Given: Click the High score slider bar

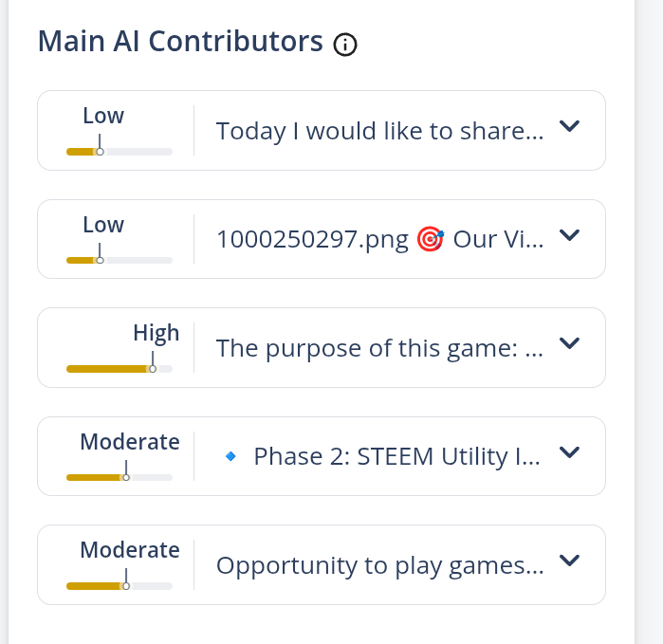Looking at the screenshot, I should (x=120, y=369).
